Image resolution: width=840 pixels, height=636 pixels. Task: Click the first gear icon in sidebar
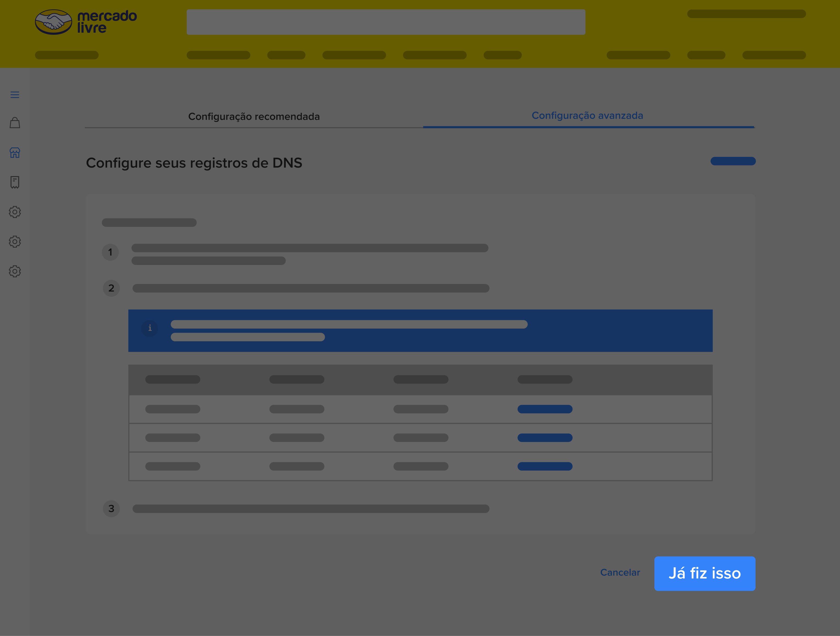click(x=15, y=212)
